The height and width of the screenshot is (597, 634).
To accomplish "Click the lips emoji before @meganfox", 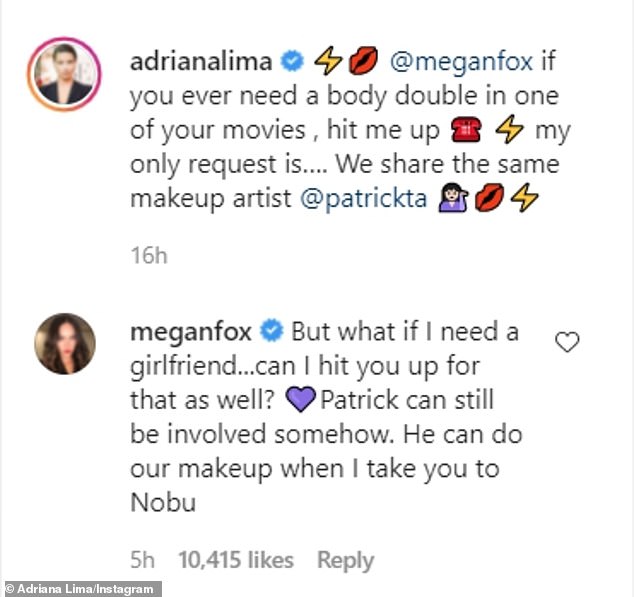I will (363, 62).
